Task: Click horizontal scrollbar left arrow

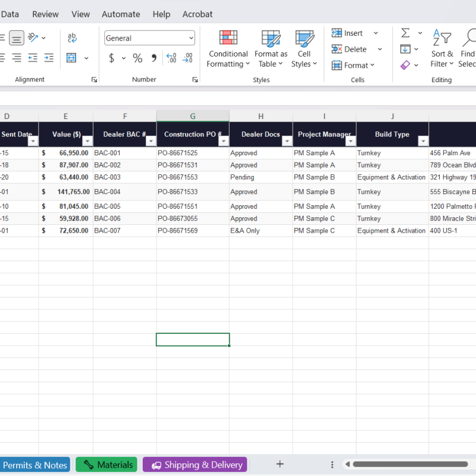Action: point(347,464)
